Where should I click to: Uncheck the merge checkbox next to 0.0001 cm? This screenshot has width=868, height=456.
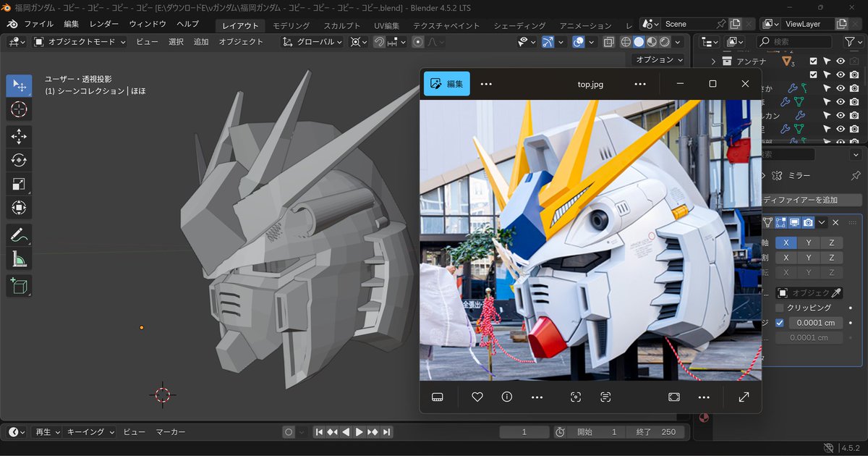click(x=780, y=323)
